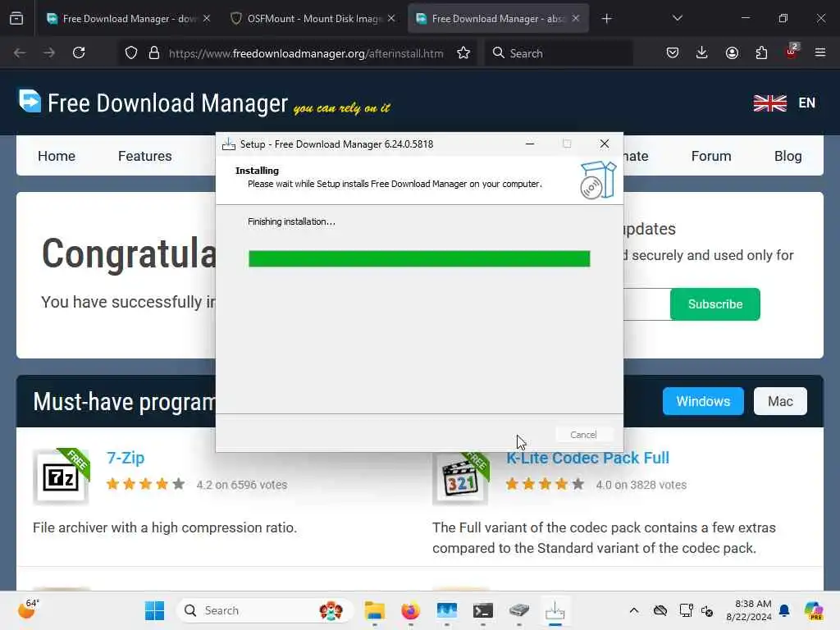Image resolution: width=840 pixels, height=630 pixels.
Task: Open the Blog menu item
Action: (x=787, y=156)
